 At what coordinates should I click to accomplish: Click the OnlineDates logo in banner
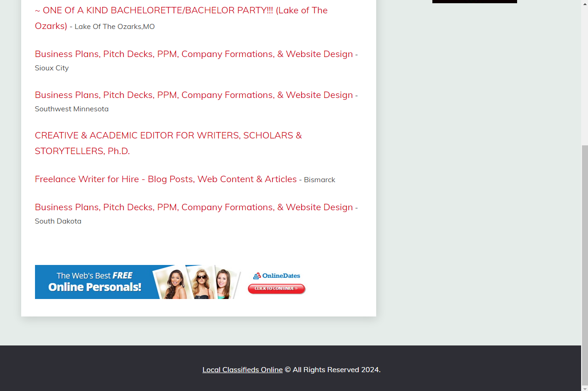(277, 276)
